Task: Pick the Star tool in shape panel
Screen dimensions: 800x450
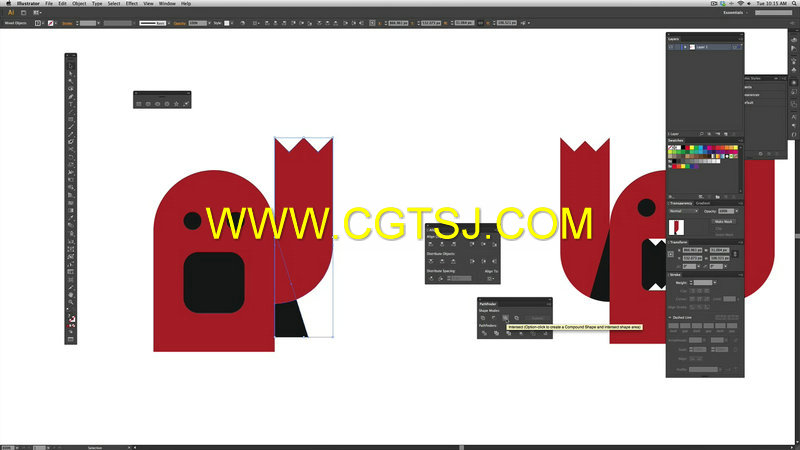Action: click(177, 104)
